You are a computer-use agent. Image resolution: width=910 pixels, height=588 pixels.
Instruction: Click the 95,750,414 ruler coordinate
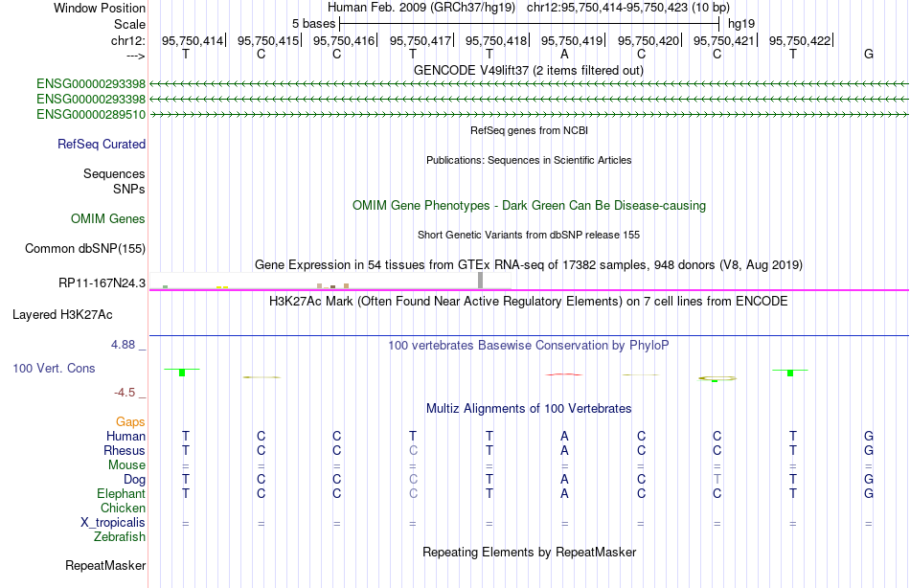pyautogui.click(x=193, y=40)
